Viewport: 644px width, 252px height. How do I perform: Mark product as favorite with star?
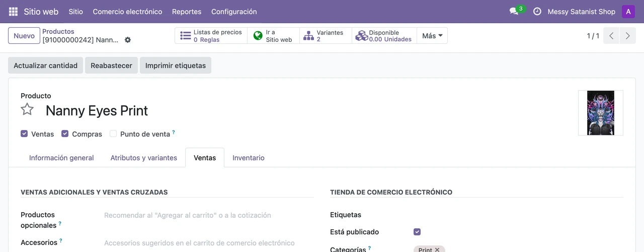pos(27,109)
